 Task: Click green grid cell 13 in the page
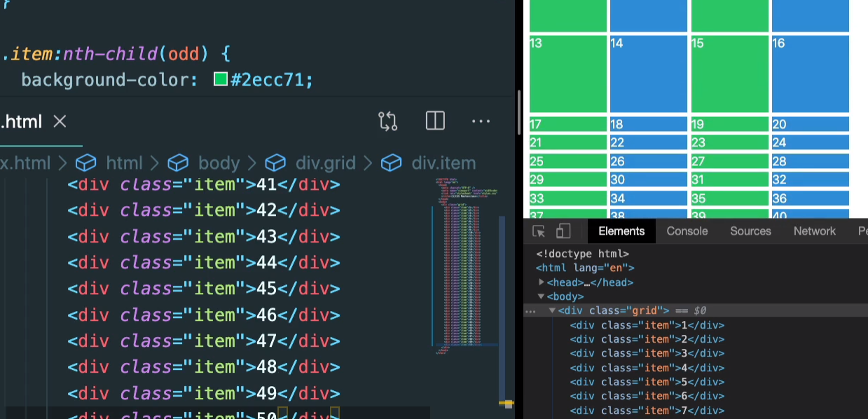[568, 74]
